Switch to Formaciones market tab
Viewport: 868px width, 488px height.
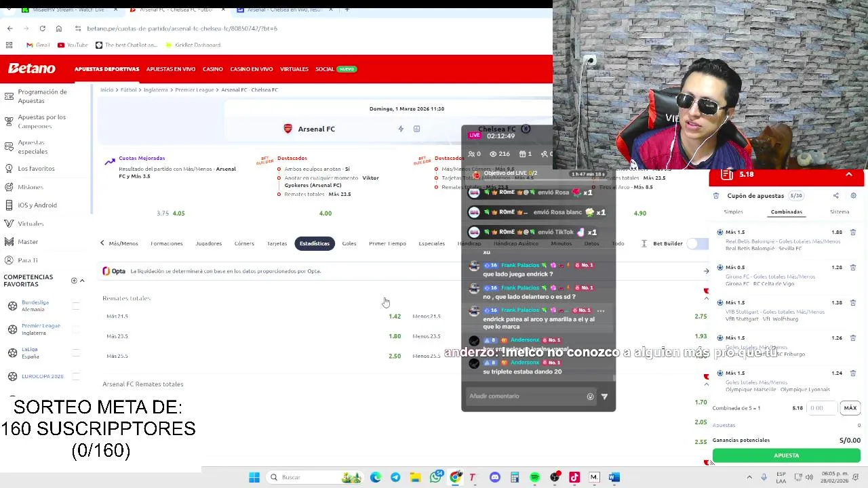(167, 243)
